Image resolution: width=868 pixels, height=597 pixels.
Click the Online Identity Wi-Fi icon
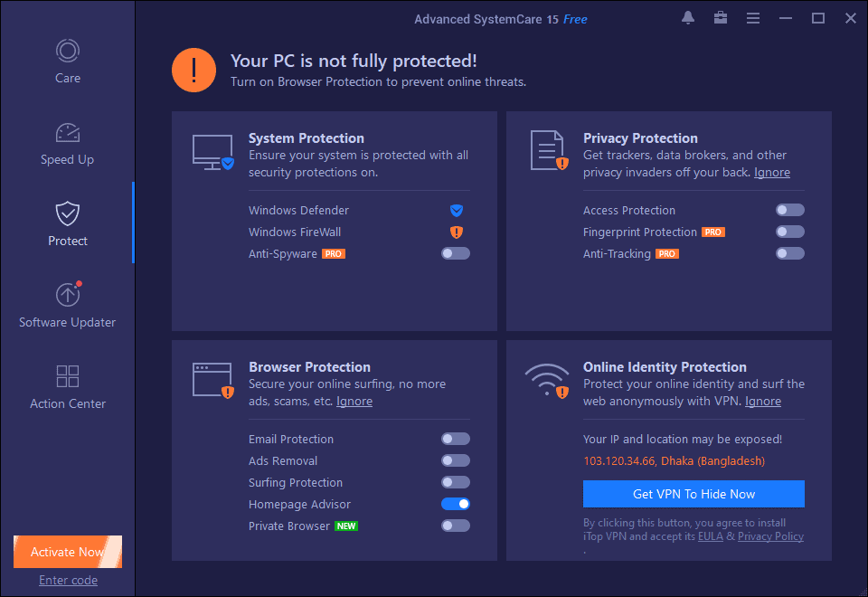coord(547,381)
